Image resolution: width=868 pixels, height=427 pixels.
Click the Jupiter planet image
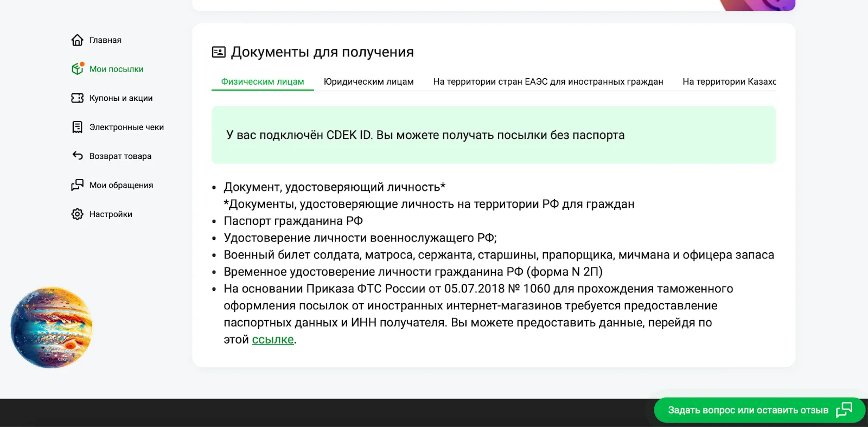52,327
